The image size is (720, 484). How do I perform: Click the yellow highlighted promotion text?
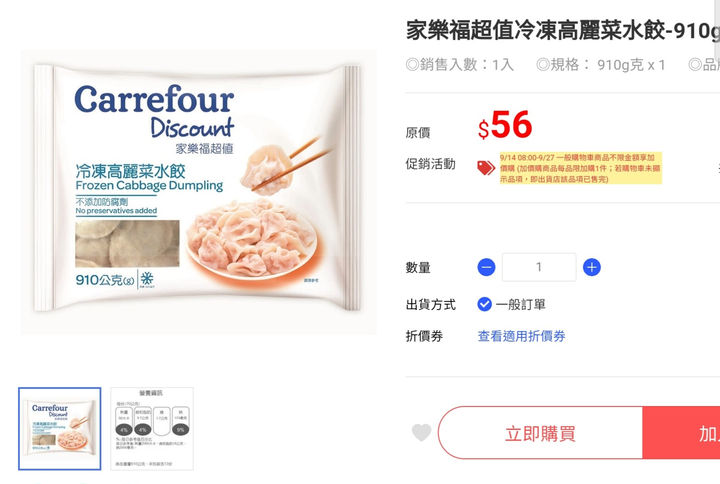[580, 168]
